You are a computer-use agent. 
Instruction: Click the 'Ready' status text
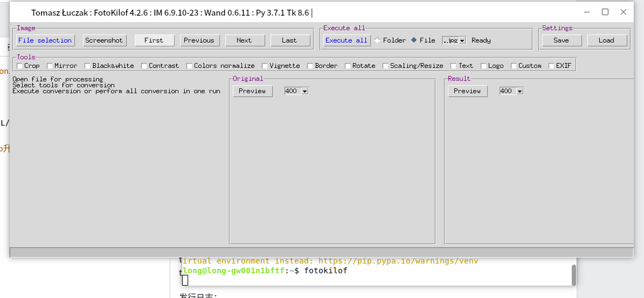pyautogui.click(x=481, y=40)
